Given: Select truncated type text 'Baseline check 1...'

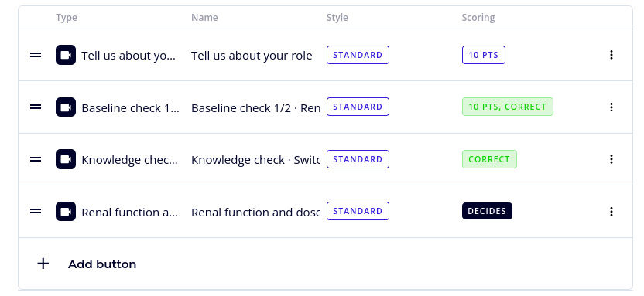Looking at the screenshot, I should [x=131, y=108].
